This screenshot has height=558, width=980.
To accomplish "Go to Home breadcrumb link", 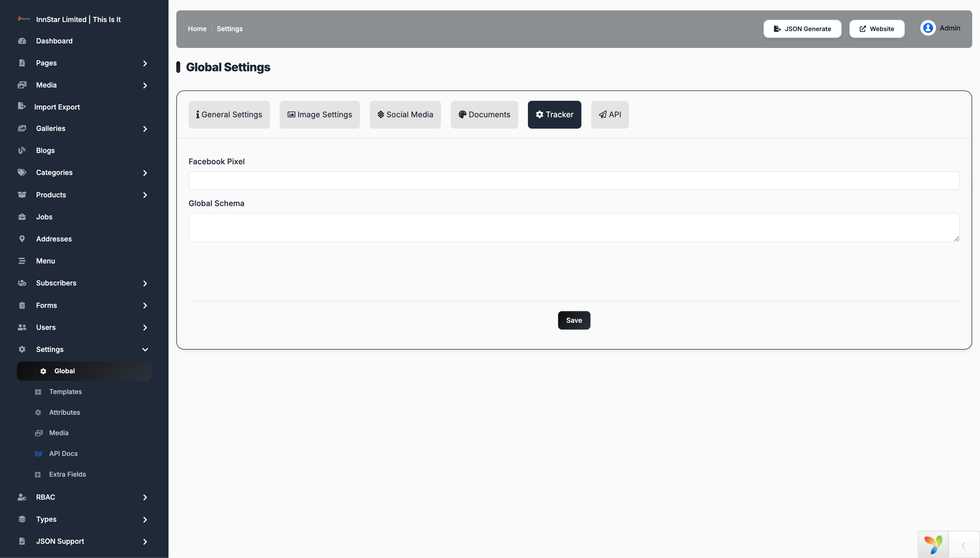I will 197,29.
